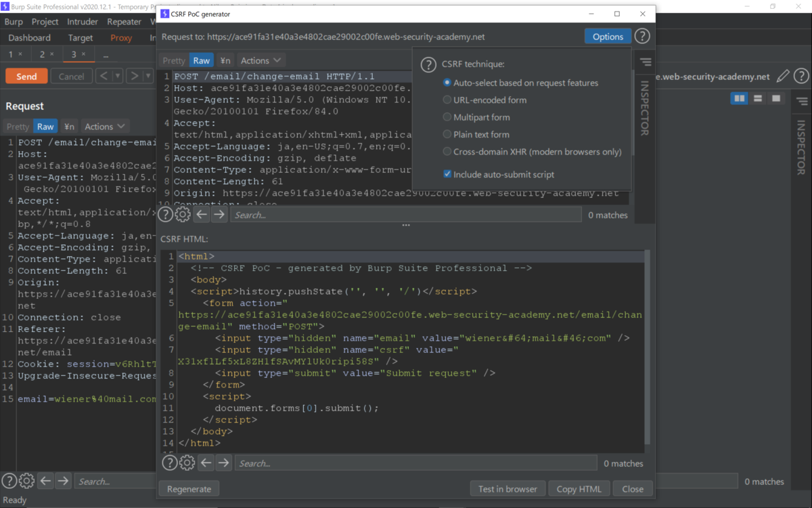Click previous match arrow in CSRF HTML search

(x=206, y=463)
